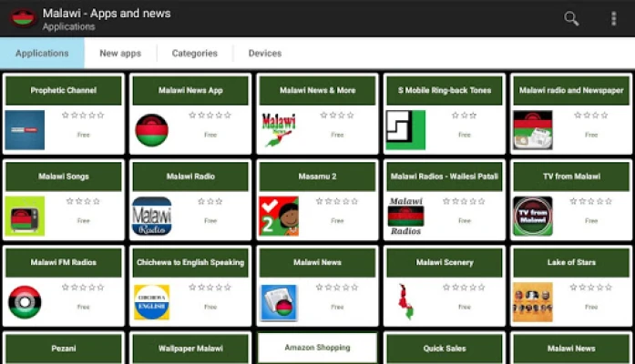Image resolution: width=635 pixels, height=364 pixels.
Task: Tap the Malawi Scenery title
Action: click(x=445, y=263)
